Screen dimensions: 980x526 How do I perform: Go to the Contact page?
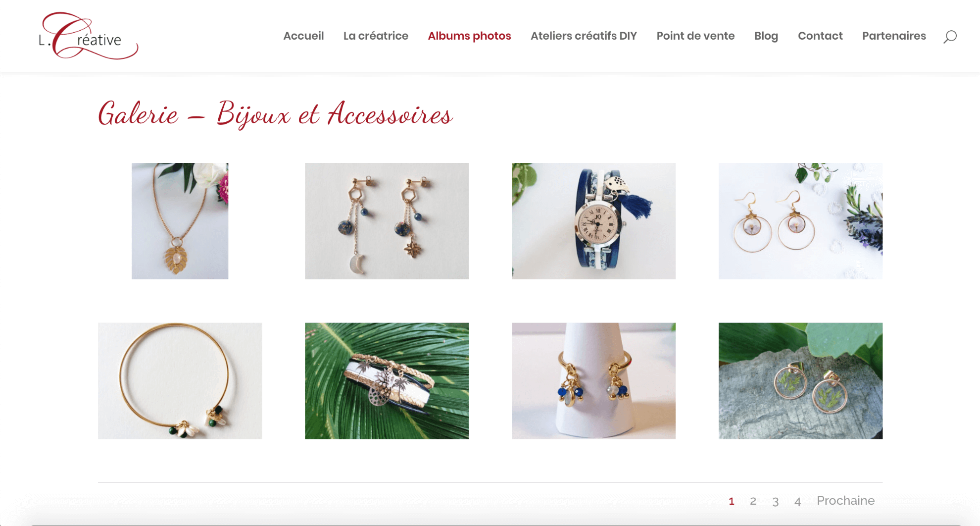pos(820,36)
